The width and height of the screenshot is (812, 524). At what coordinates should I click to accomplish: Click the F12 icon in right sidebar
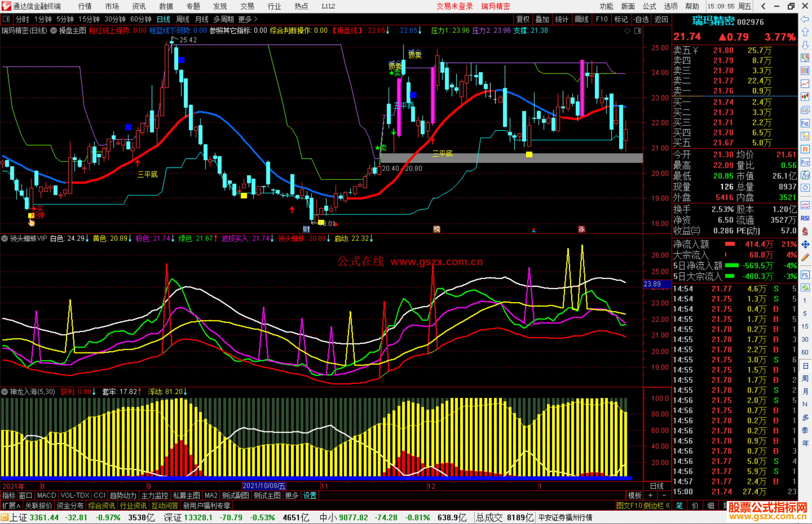(x=805, y=162)
